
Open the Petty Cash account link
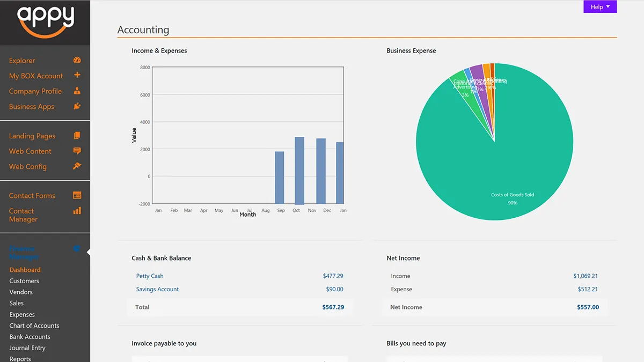coord(150,276)
